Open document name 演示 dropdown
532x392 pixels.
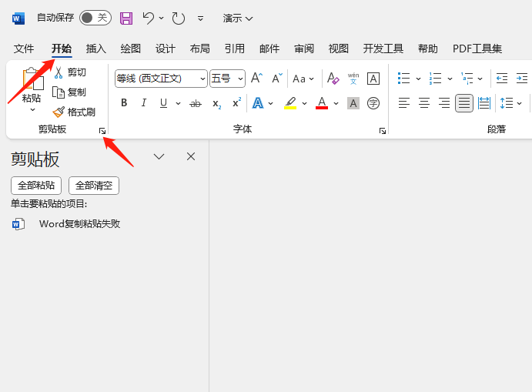(x=238, y=18)
